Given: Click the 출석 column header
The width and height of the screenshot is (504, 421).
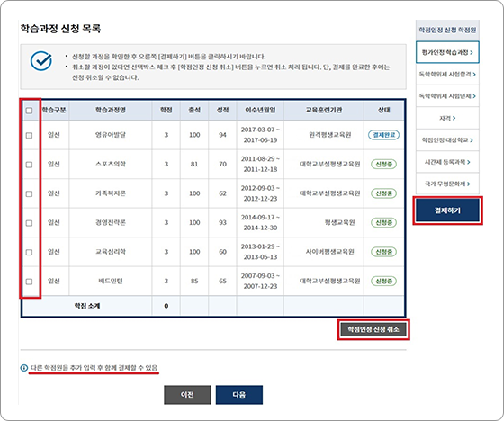Looking at the screenshot, I should click(x=194, y=110).
